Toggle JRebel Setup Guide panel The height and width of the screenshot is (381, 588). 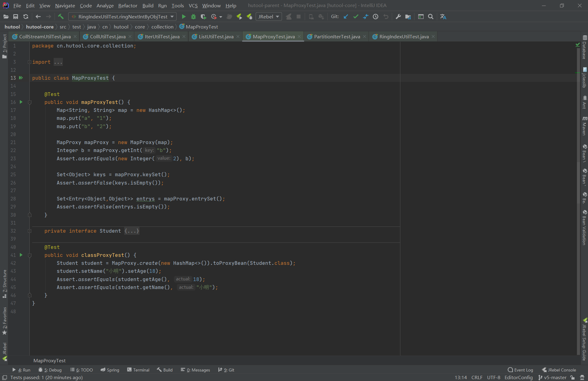pyautogui.click(x=584, y=340)
